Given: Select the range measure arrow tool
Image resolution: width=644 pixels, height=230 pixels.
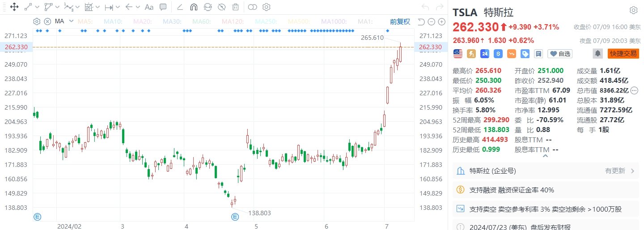Looking at the screenshot, I should click(109, 7).
